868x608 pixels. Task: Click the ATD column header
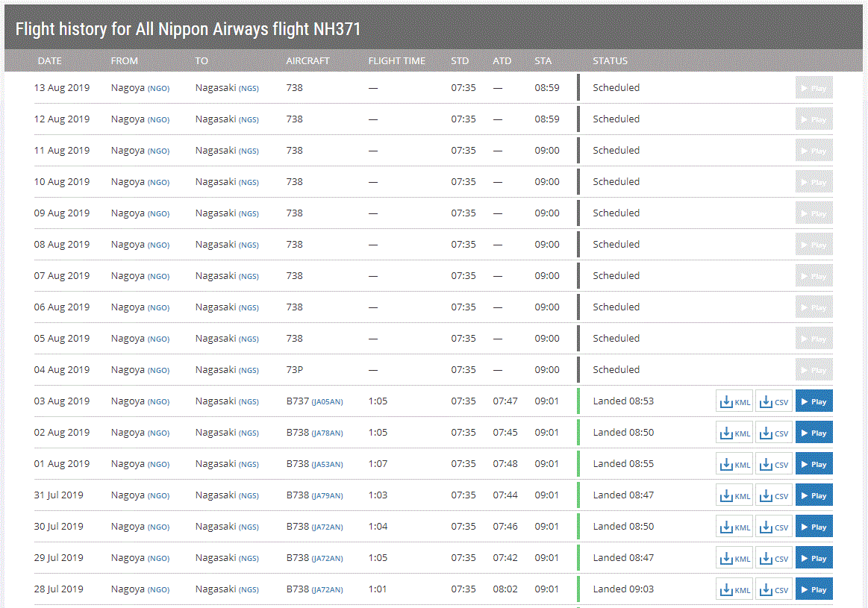pos(502,61)
